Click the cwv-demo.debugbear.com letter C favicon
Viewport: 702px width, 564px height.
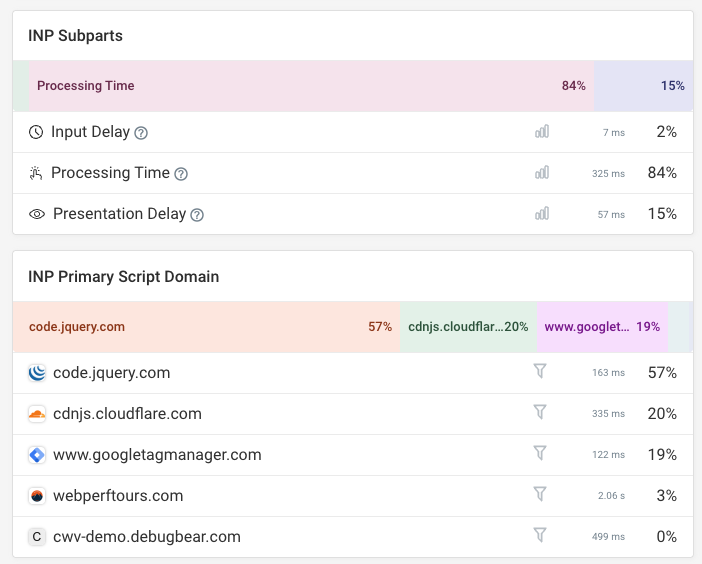tap(37, 537)
